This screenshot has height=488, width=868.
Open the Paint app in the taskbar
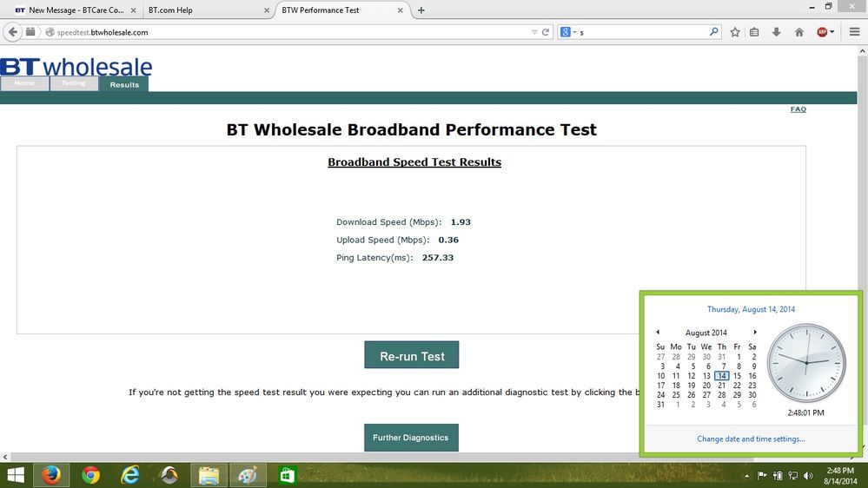[x=248, y=475]
